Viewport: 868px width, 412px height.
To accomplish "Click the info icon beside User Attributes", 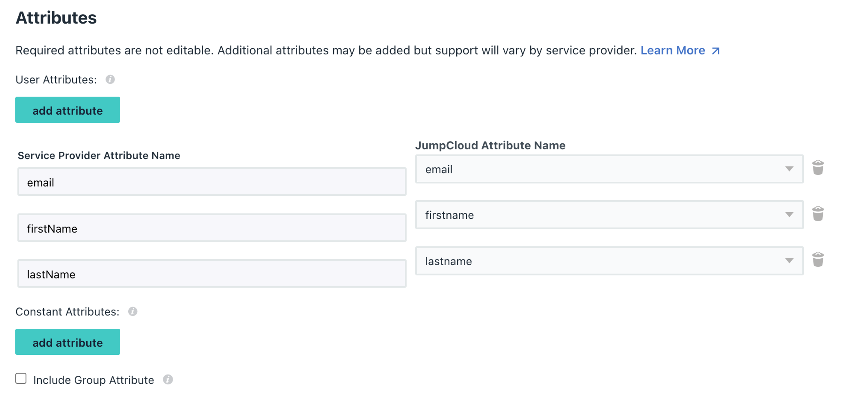I will click(110, 80).
